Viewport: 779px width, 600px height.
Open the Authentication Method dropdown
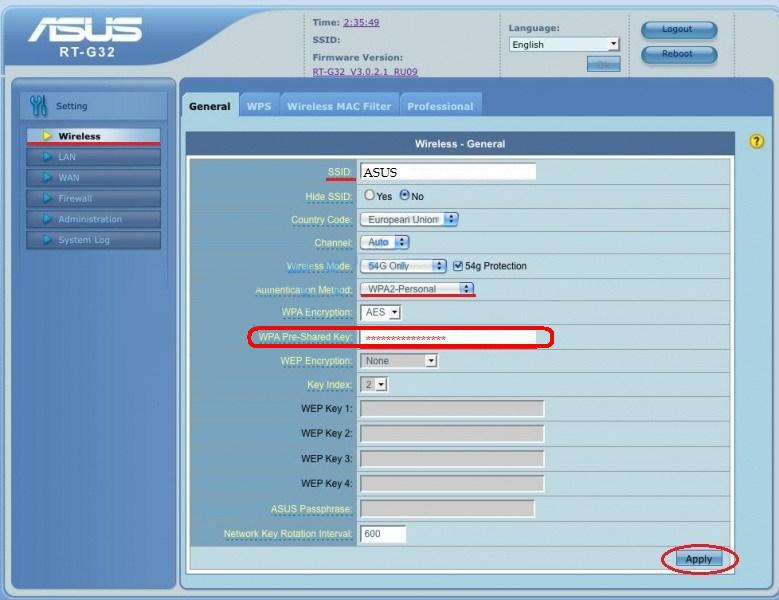417,289
